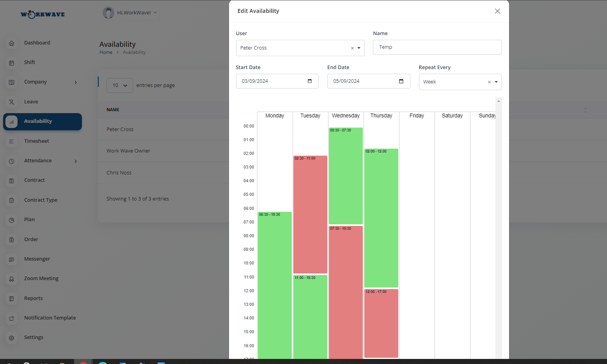Select Thursday's 02:00 - 12:00 green block
Viewport: 607px width, 364px height.
[382, 218]
